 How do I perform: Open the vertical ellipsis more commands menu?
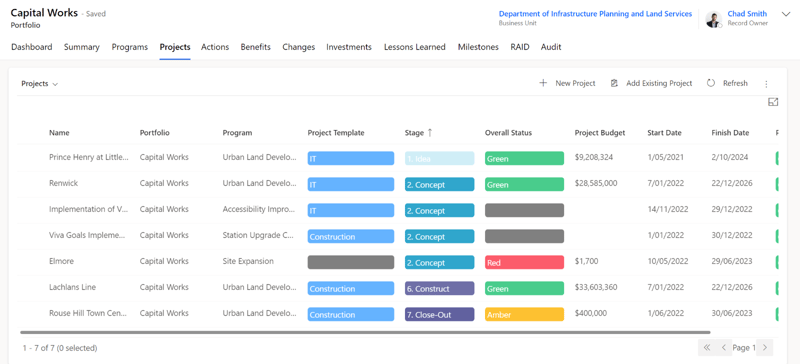click(x=766, y=84)
